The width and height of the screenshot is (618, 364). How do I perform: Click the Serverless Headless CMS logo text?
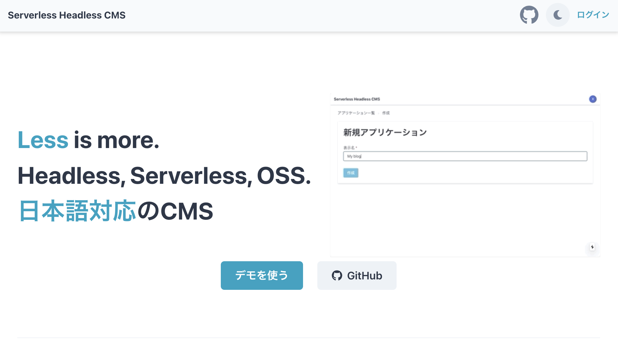[66, 15]
